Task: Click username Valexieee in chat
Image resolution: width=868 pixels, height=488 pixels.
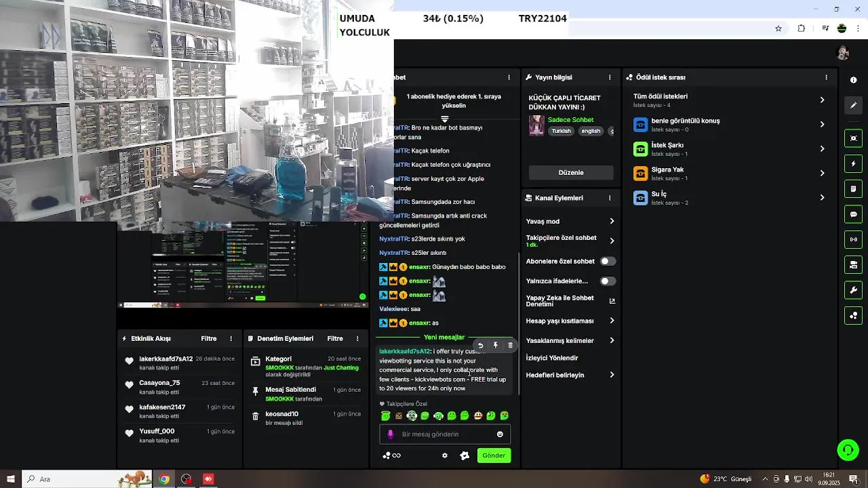Action: [x=393, y=309]
